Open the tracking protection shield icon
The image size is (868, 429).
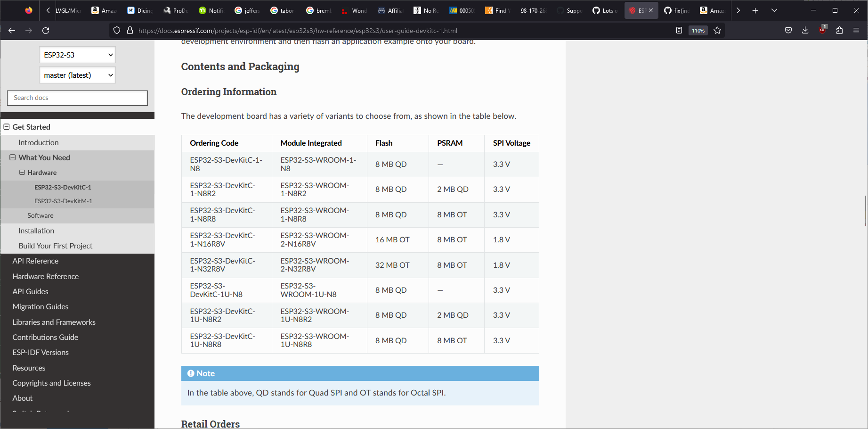(117, 30)
